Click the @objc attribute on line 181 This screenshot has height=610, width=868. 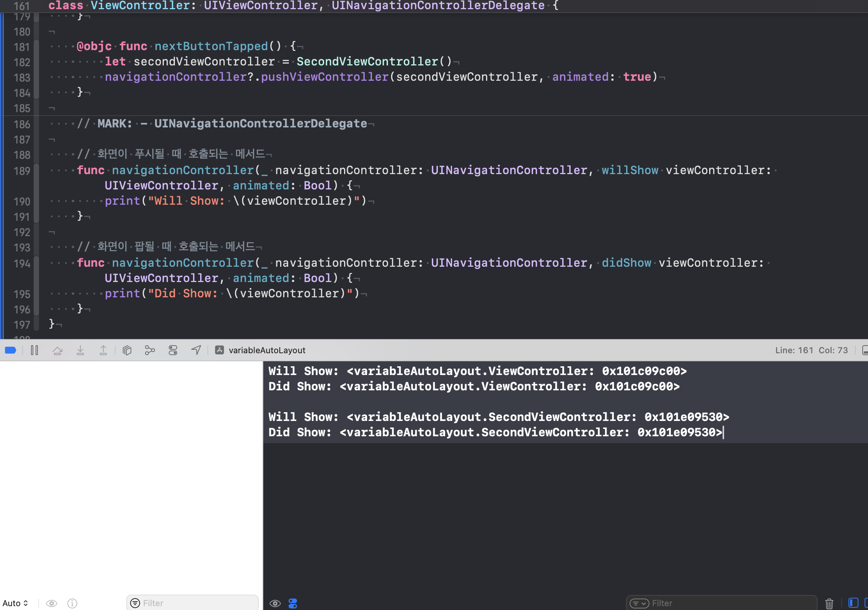[x=94, y=46]
